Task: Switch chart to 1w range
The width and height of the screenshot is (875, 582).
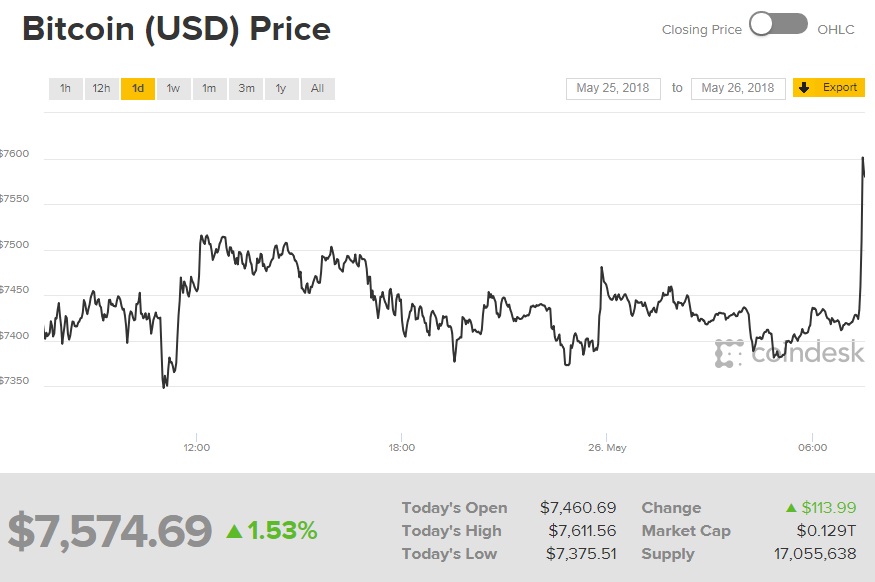Action: pos(173,89)
